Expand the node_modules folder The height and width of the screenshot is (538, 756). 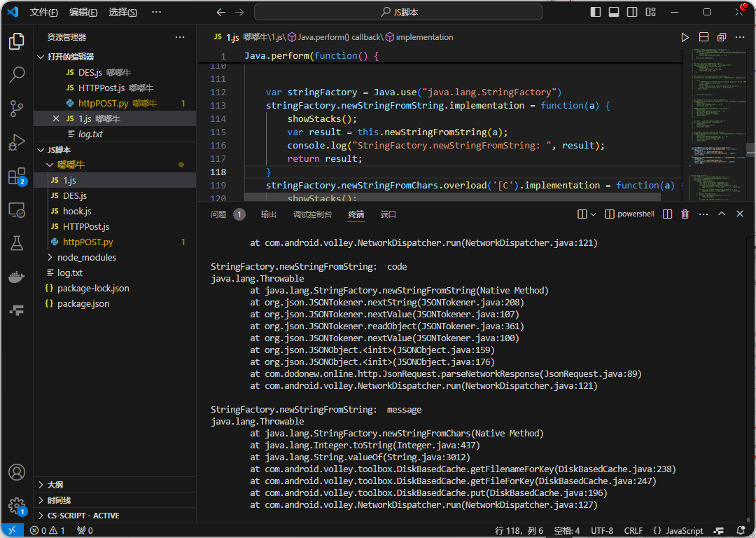tap(87, 257)
